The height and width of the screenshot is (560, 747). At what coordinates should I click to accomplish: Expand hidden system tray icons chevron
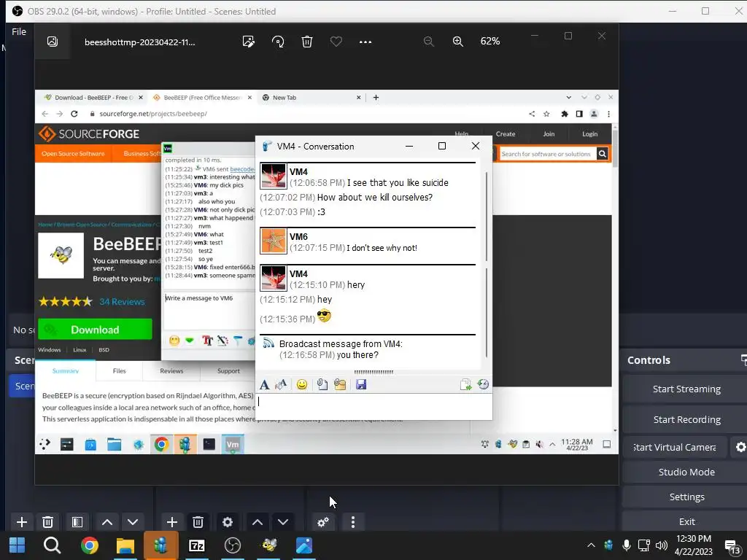(x=591, y=545)
